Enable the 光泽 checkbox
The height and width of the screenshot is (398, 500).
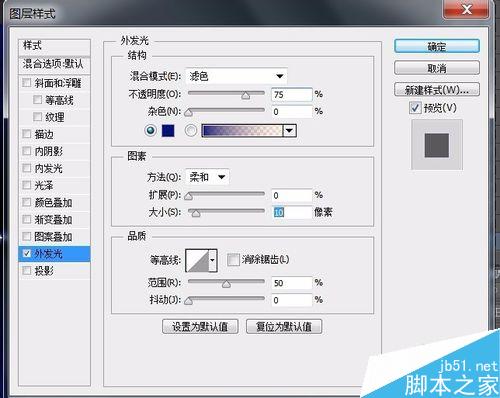click(x=27, y=185)
